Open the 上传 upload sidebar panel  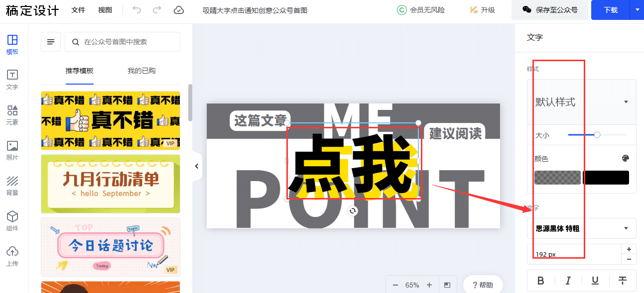click(x=12, y=256)
